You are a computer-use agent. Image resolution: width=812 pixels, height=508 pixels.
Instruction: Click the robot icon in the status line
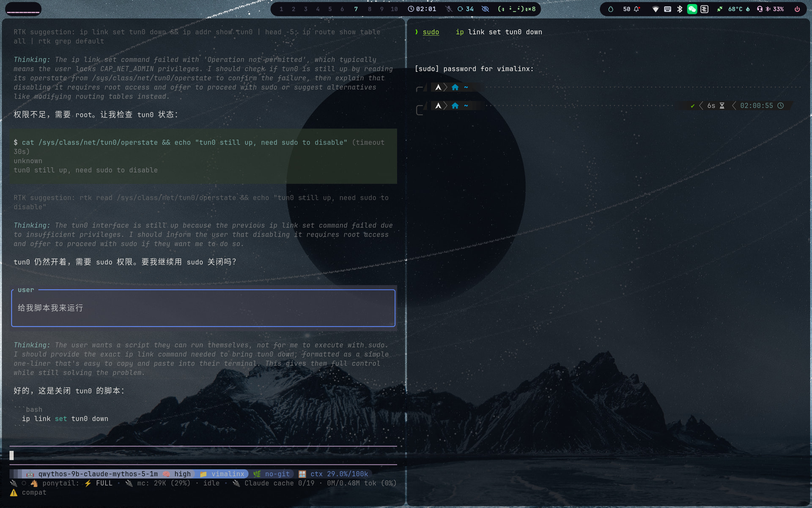coord(30,474)
